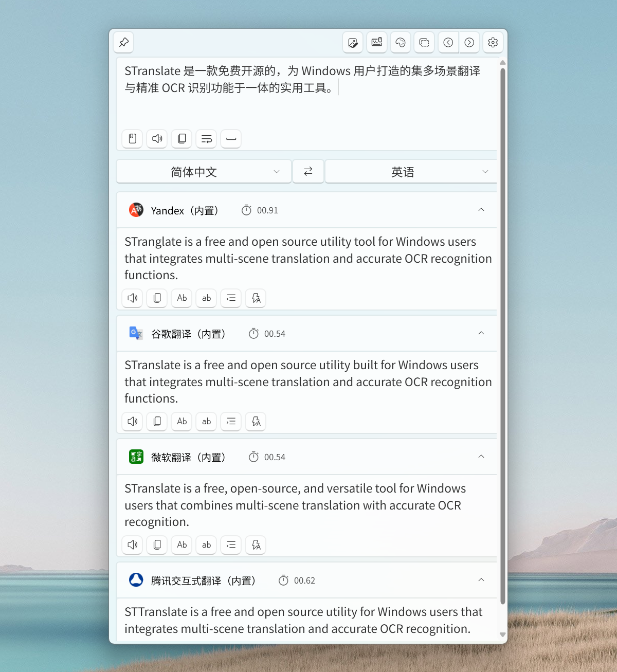Open the 简体中文 source language dropdown
617x672 pixels.
click(204, 172)
